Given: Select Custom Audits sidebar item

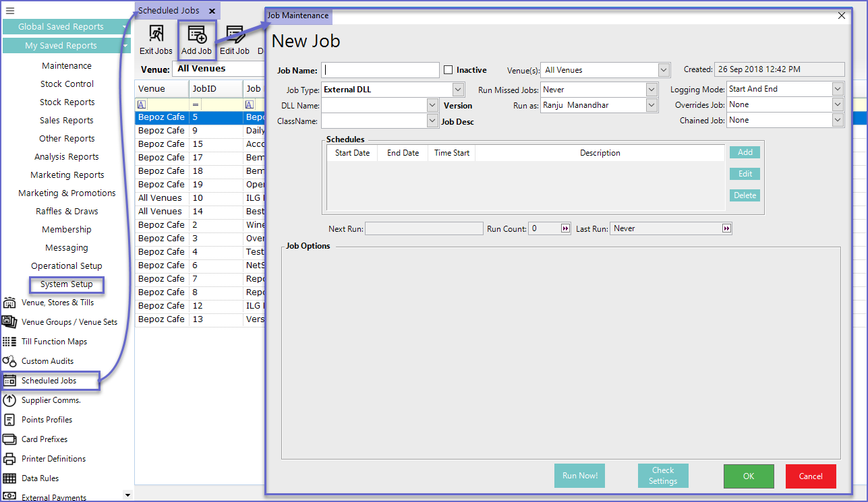Looking at the screenshot, I should [x=47, y=361].
